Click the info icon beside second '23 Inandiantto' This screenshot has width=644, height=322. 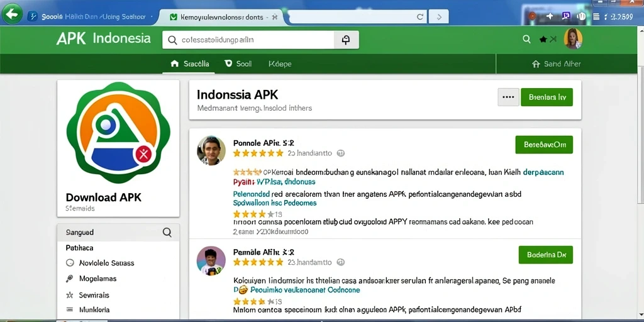pyautogui.click(x=340, y=262)
